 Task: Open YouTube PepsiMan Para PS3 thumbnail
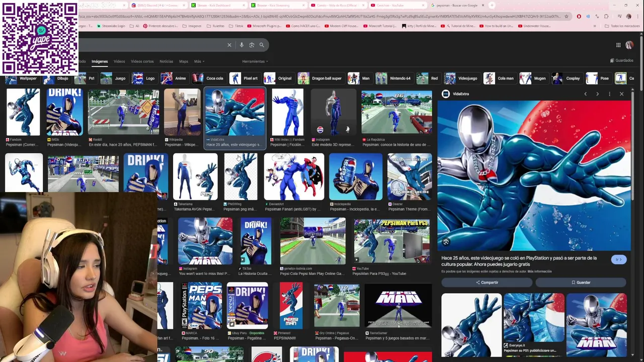(x=391, y=241)
